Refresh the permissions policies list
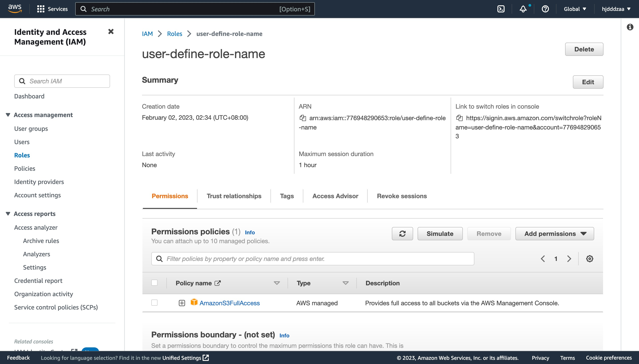The height and width of the screenshot is (364, 639). tap(402, 234)
